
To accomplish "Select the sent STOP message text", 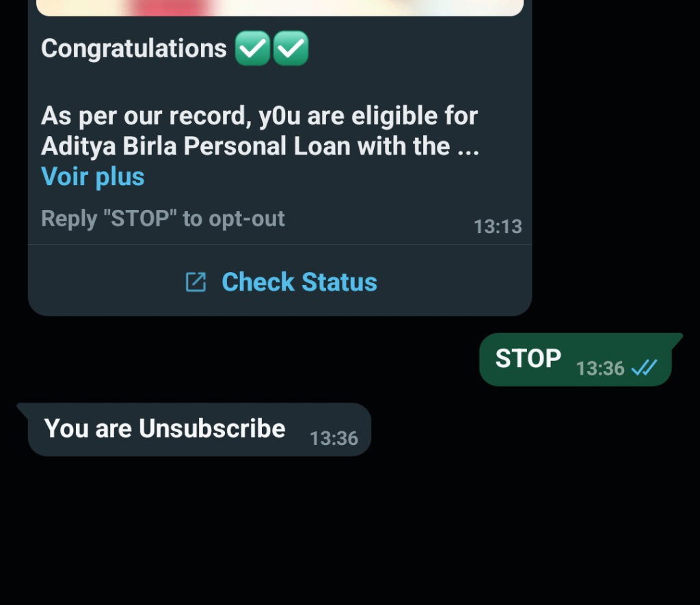I will [528, 358].
